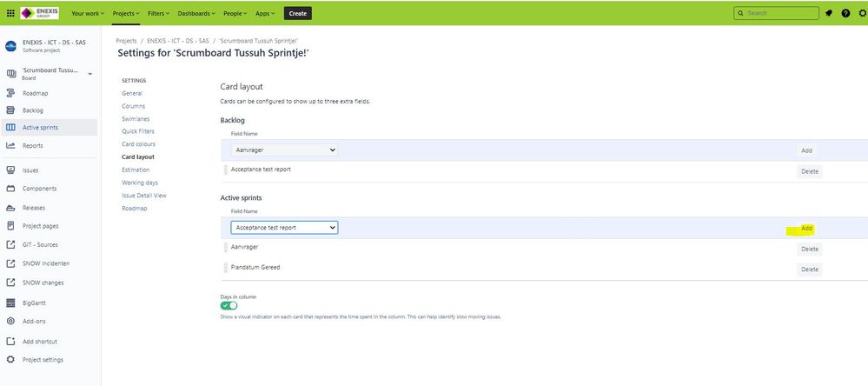
Task: Open the Backlog field name dropdown showing Aanvrager
Action: [x=284, y=150]
